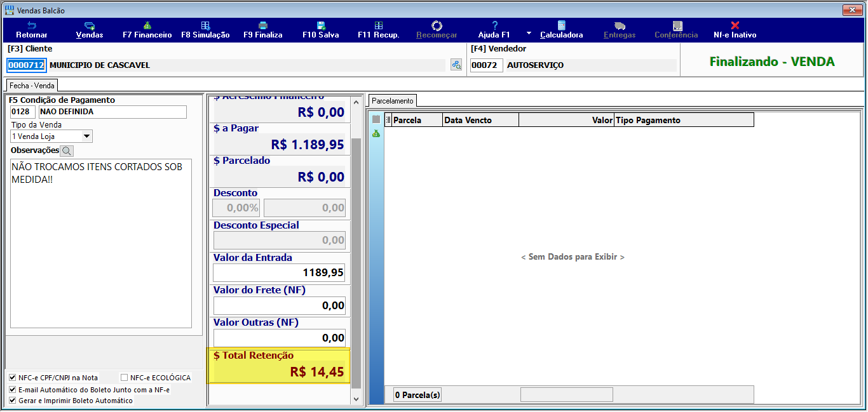Click the Entregas truck icon
Screen dimensions: 868x412
tap(620, 26)
